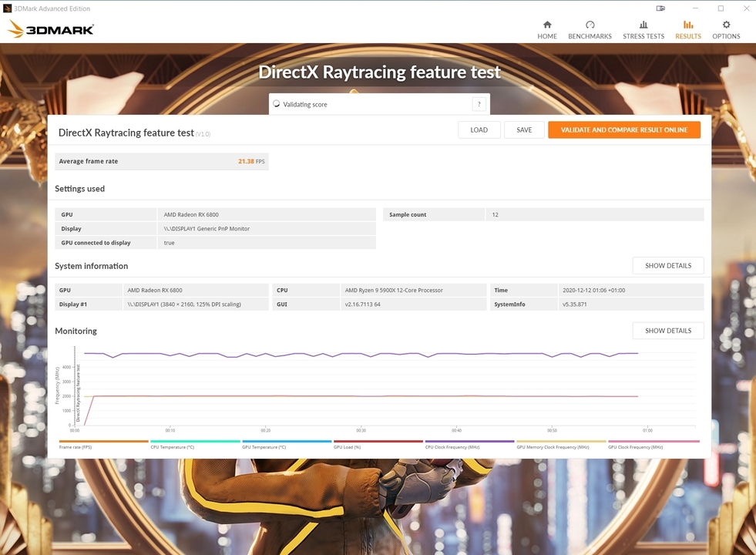Click the LOAD button
Screen dimensions: 756x555
point(479,129)
